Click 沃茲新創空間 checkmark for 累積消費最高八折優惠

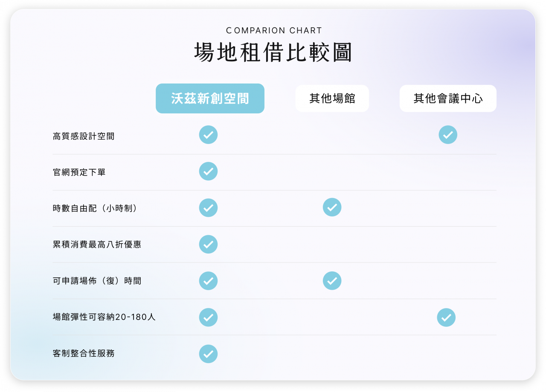point(208,244)
